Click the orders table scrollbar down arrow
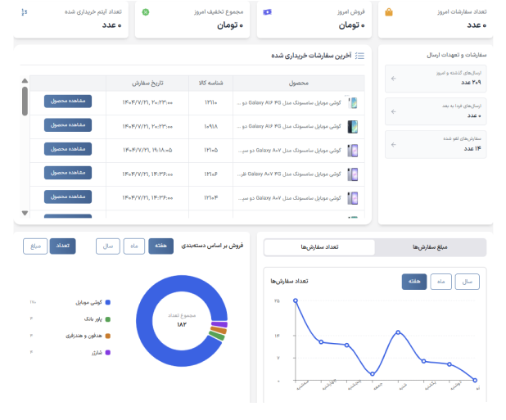 click(25, 213)
